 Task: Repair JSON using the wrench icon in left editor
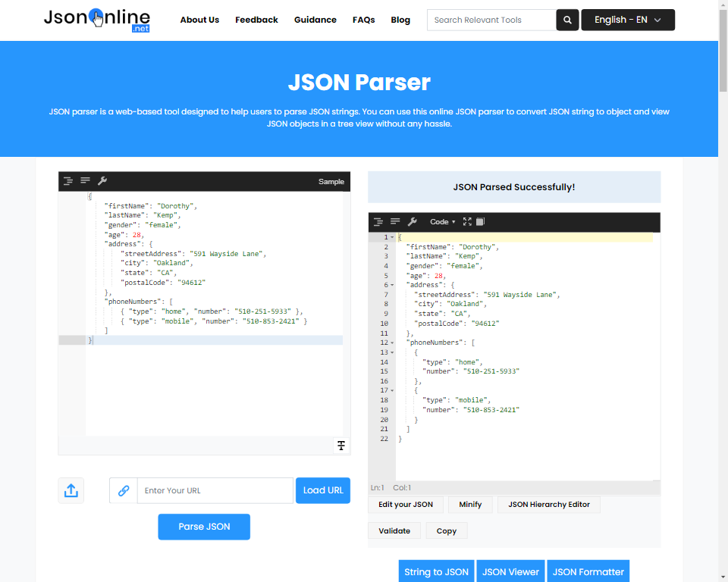(102, 181)
